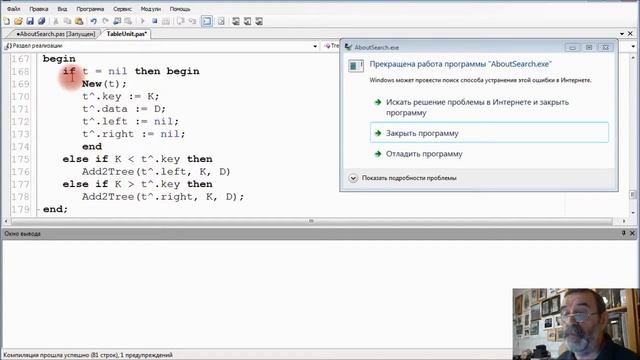Image resolution: width=640 pixels, height=360 pixels.
Task: Undo the last edit with the blue arrow icon
Action: (x=93, y=21)
